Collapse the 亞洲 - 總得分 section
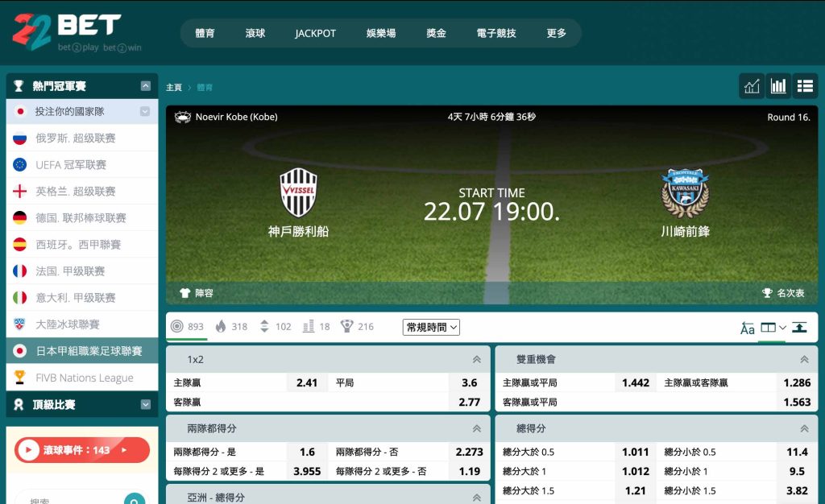The width and height of the screenshot is (825, 504). point(477,498)
